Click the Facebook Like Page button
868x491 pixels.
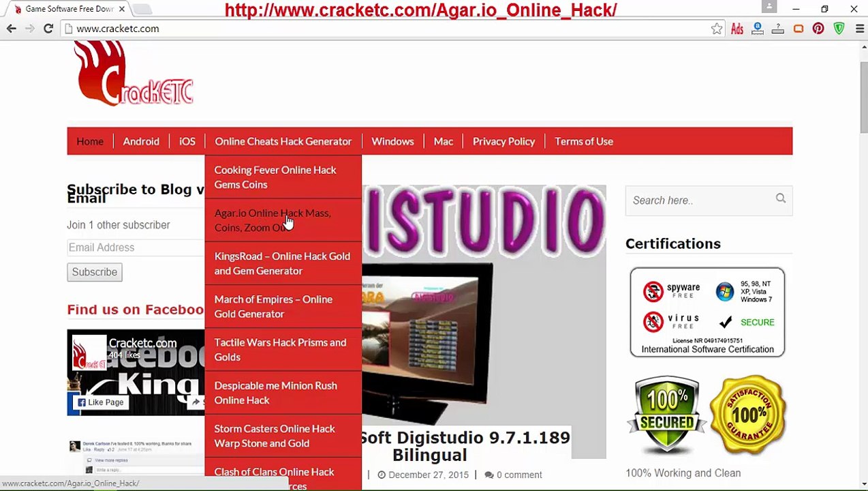(x=101, y=402)
